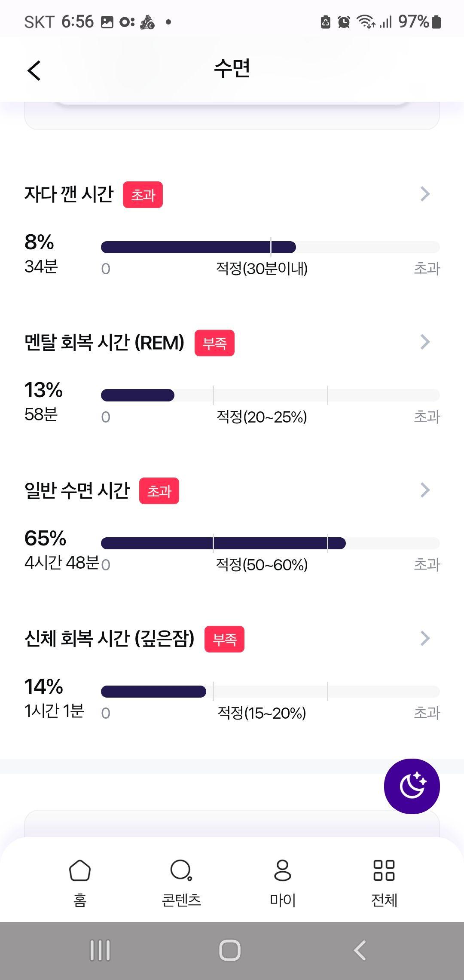Expand 멘탈 회복 시간 (REM) chevron
This screenshot has width=464, height=980.
pyautogui.click(x=425, y=342)
